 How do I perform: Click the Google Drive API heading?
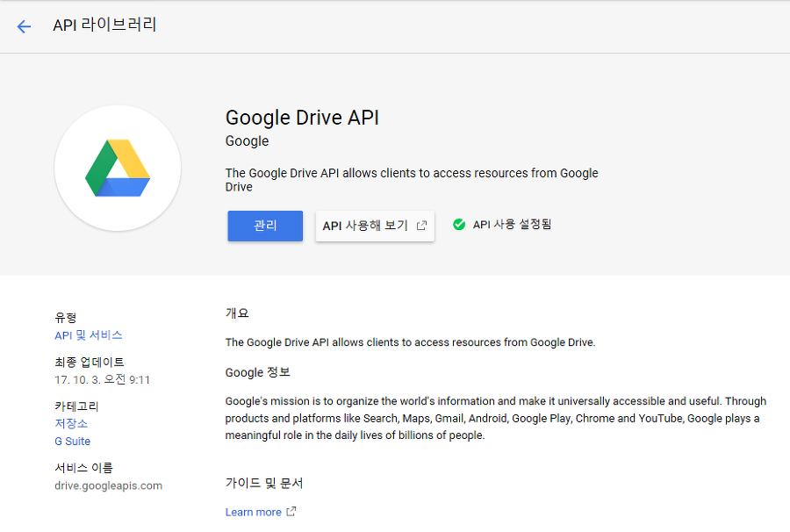click(x=302, y=118)
